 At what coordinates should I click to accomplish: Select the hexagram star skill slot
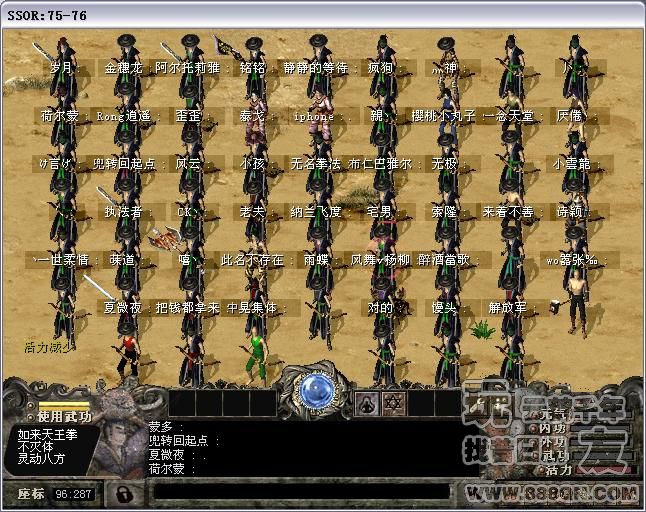tap(394, 403)
